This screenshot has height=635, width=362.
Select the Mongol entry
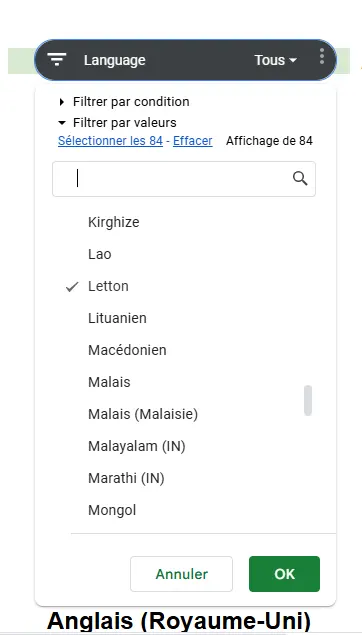coord(112,510)
